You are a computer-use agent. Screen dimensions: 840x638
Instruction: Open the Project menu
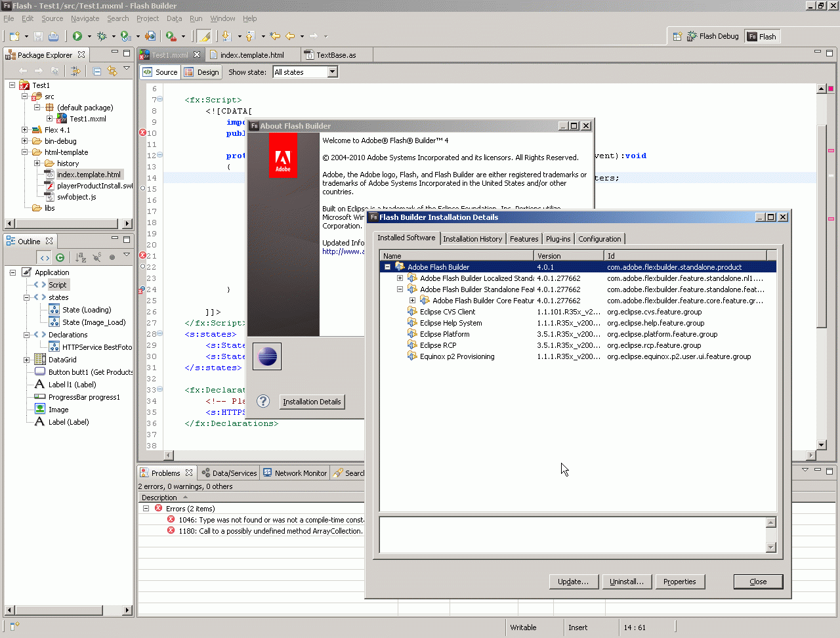click(148, 18)
